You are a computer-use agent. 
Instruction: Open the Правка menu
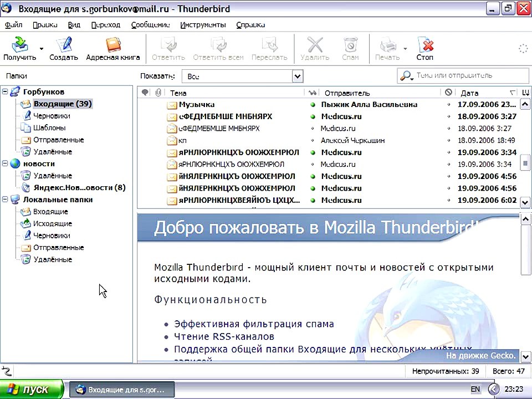click(x=45, y=25)
